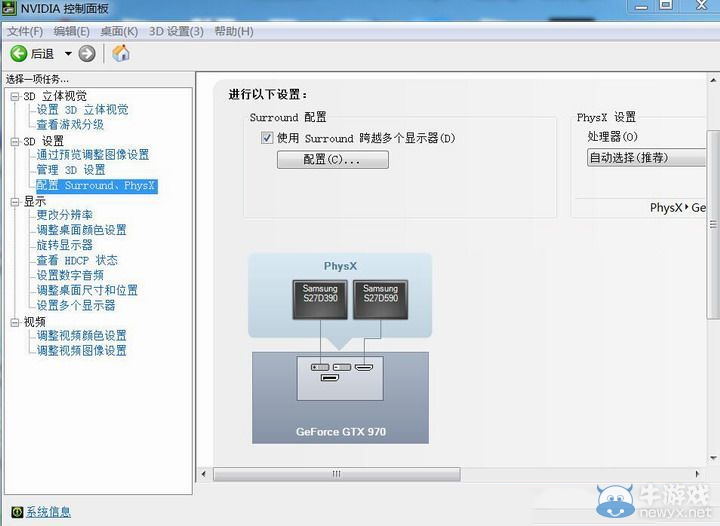Open the Back history dropdown arrow
720x526 pixels.
(x=68, y=54)
